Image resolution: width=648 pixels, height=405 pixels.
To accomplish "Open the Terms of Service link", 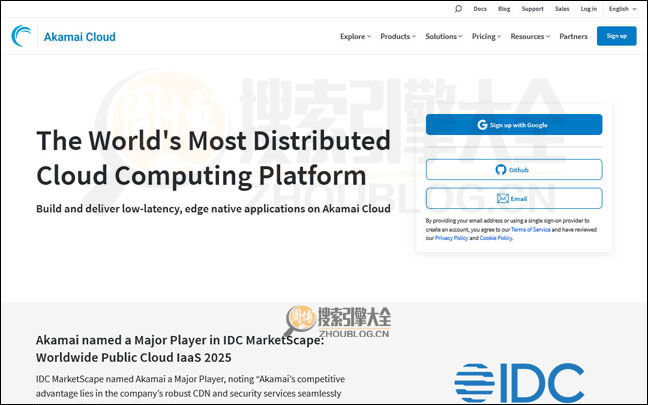I will coord(531,229).
